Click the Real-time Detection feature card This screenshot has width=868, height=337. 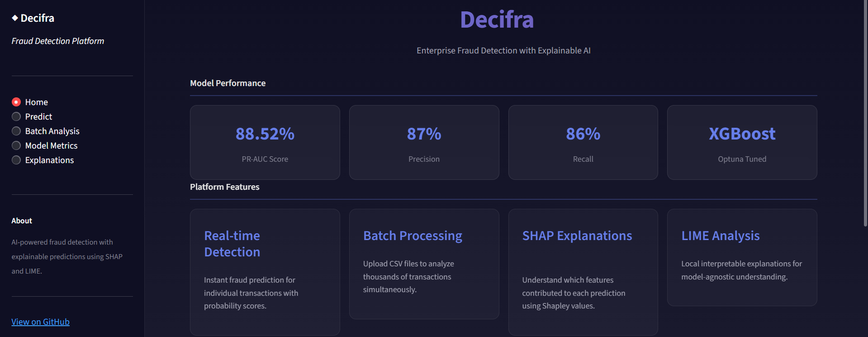[x=265, y=271]
